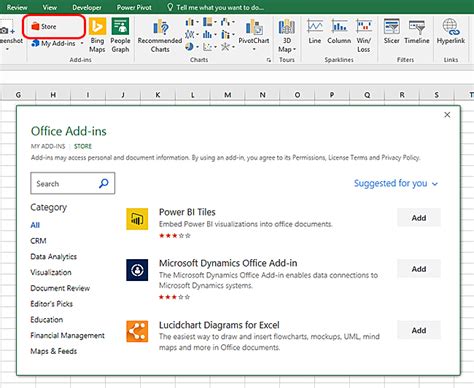This screenshot has width=474, height=388.
Task: Select the All category
Action: 35,225
